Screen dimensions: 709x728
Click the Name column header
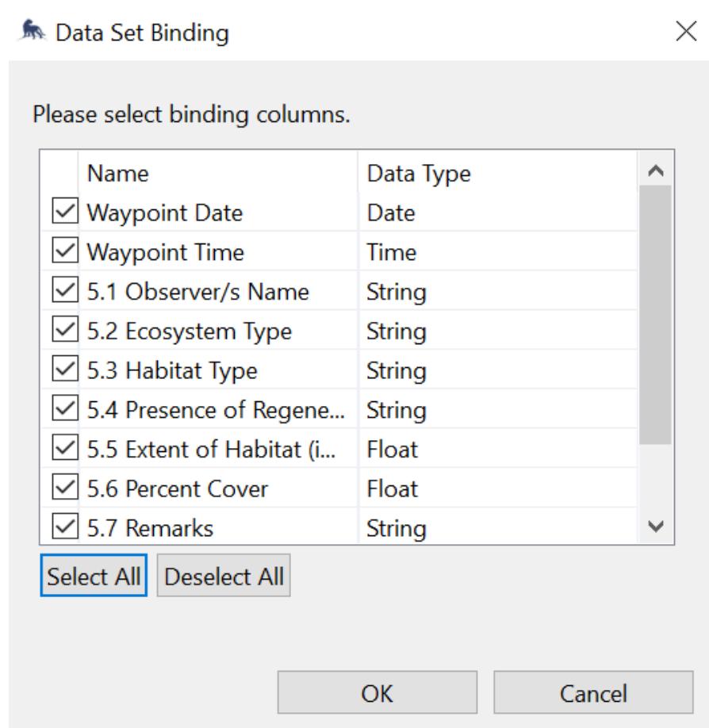coord(218,174)
